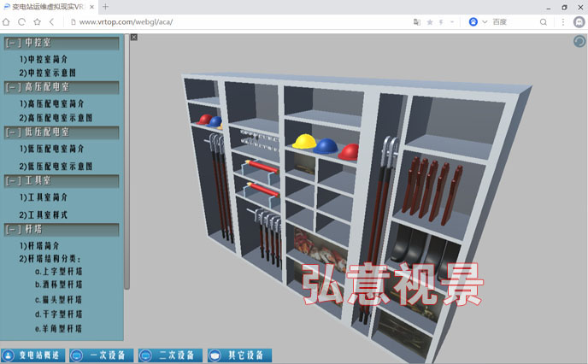
Task: Open 1)中控室简介
Action: pos(44,59)
